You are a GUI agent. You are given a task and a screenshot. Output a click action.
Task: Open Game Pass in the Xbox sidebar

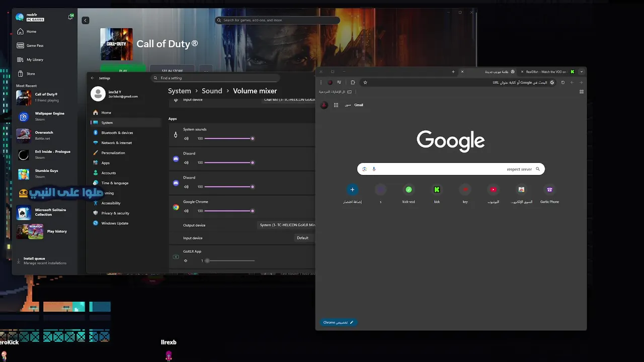(x=30, y=45)
